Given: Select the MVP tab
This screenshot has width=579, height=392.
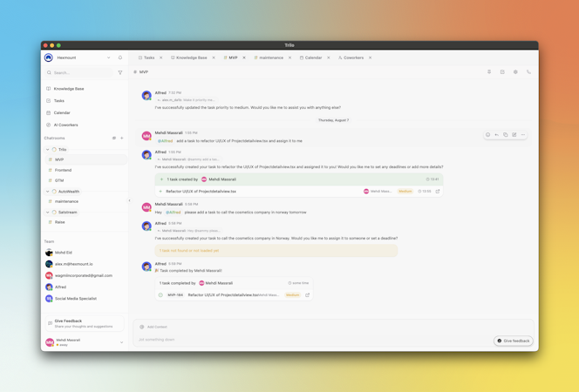Looking at the screenshot, I should pos(231,57).
